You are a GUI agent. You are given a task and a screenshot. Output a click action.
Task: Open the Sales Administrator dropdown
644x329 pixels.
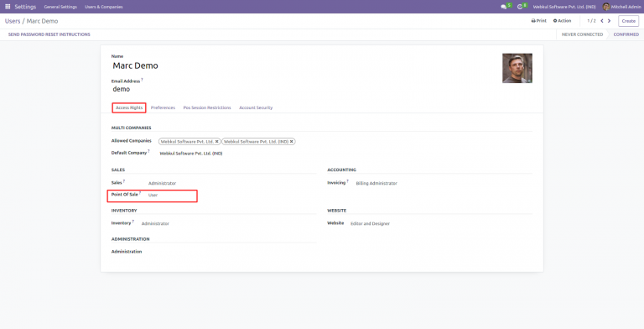point(162,184)
